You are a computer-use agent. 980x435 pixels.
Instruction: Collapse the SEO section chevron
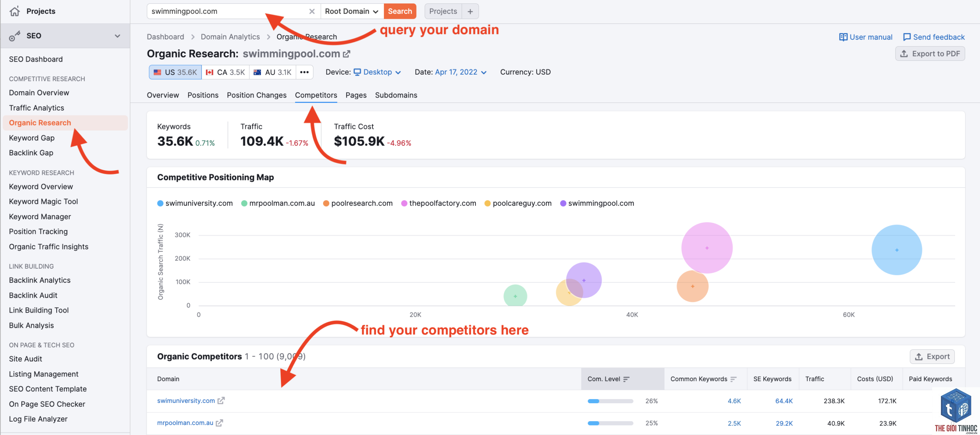118,36
